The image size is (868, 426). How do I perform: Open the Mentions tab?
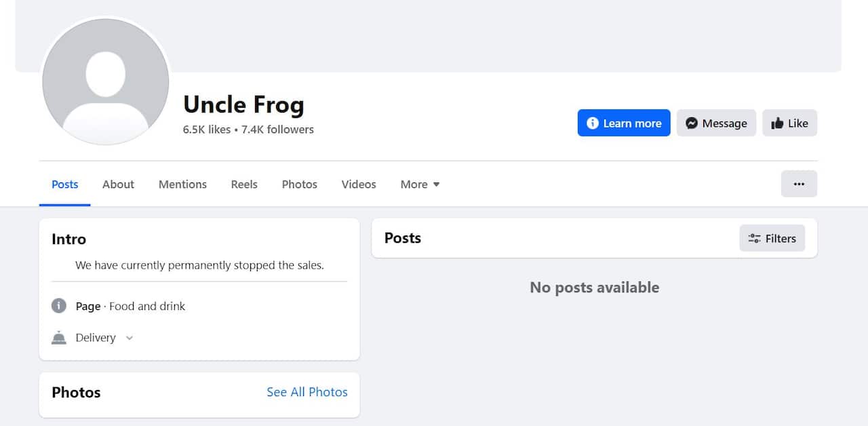pos(182,185)
